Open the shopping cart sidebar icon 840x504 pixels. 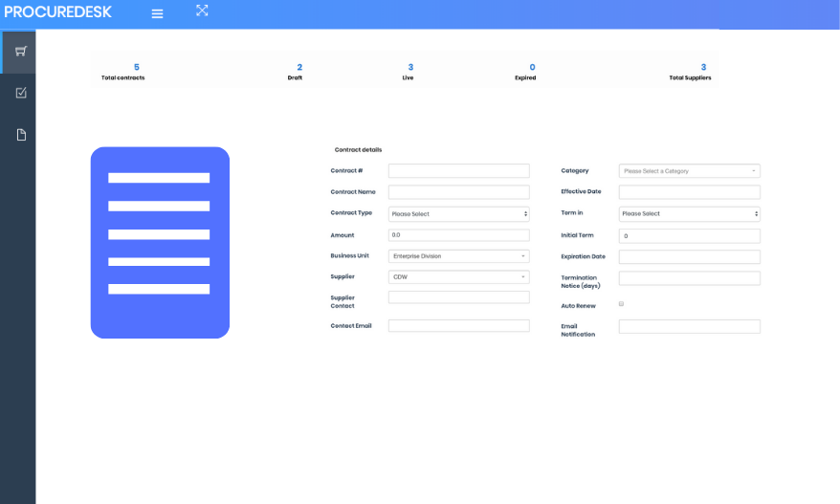[20, 52]
